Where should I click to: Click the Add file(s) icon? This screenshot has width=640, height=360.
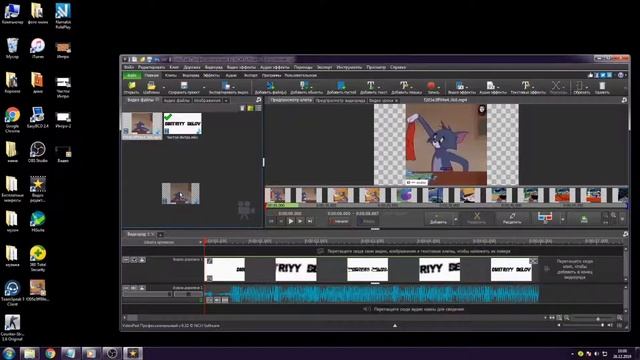pos(270,85)
